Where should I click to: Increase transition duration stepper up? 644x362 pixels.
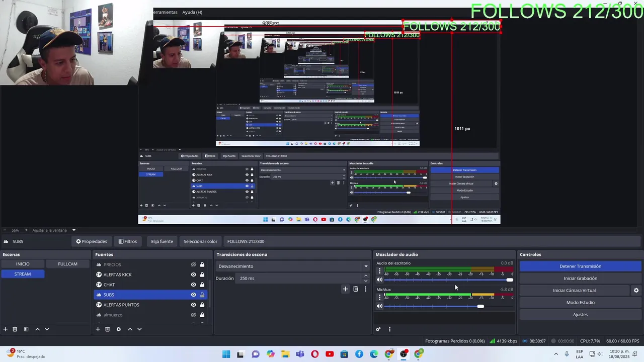click(366, 276)
